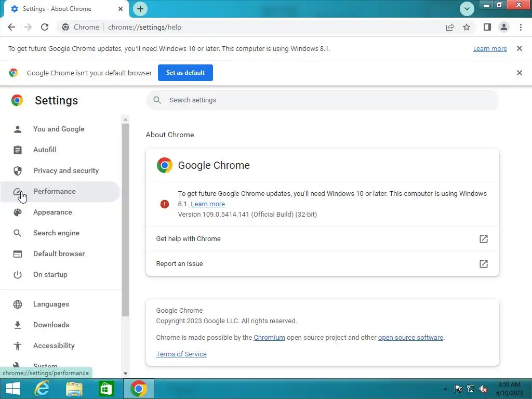Bookmark this tab with the star icon
The height and width of the screenshot is (399, 532).
(467, 27)
